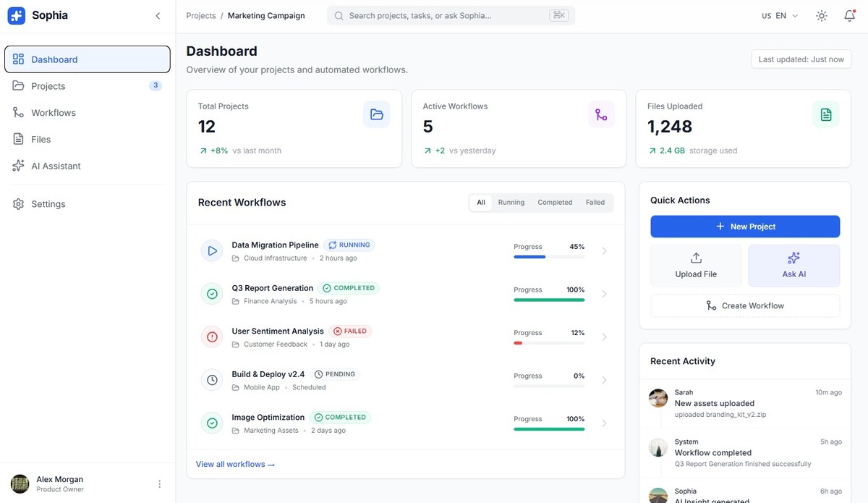This screenshot has width=868, height=503.
Task: Open the EN language dropdown
Action: point(780,16)
